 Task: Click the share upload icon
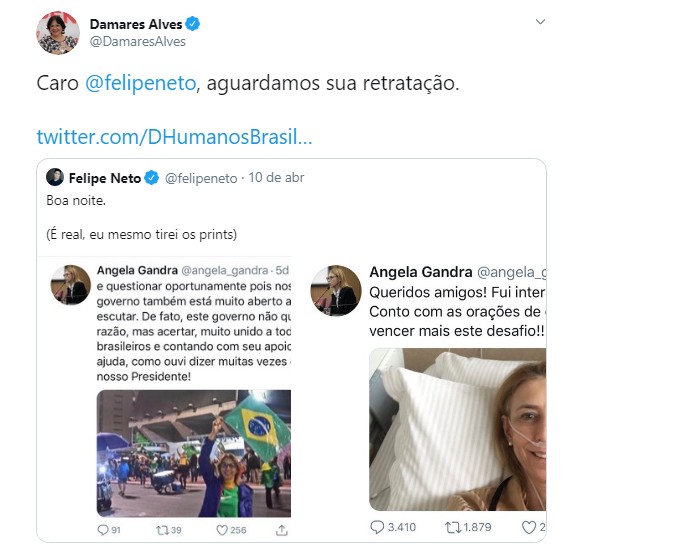[282, 530]
